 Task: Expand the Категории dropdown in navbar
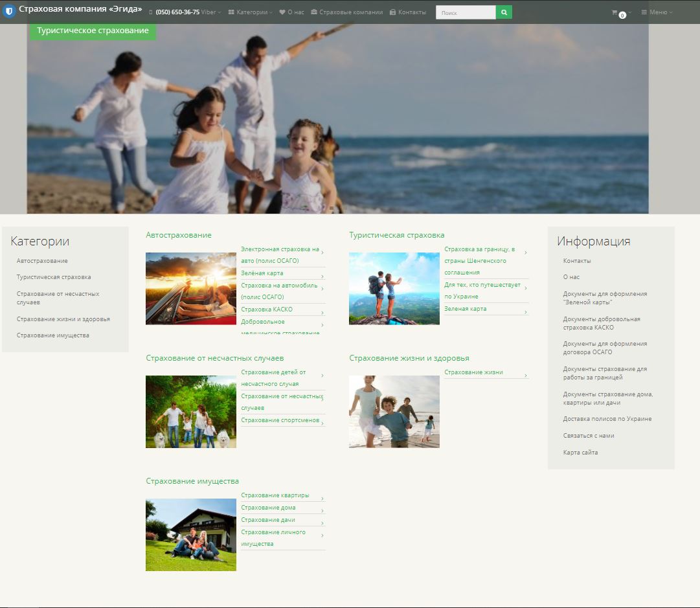click(x=250, y=12)
